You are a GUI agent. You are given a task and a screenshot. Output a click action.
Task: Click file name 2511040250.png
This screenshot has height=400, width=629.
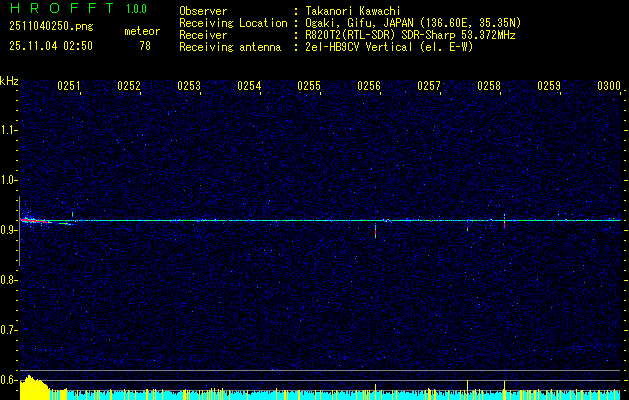coord(51,27)
